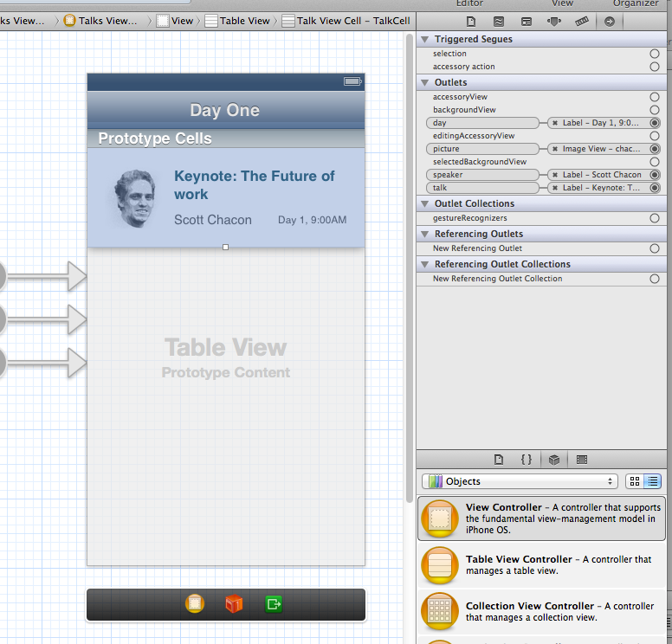
Task: Click the day outlet connected circle
Action: coord(655,123)
